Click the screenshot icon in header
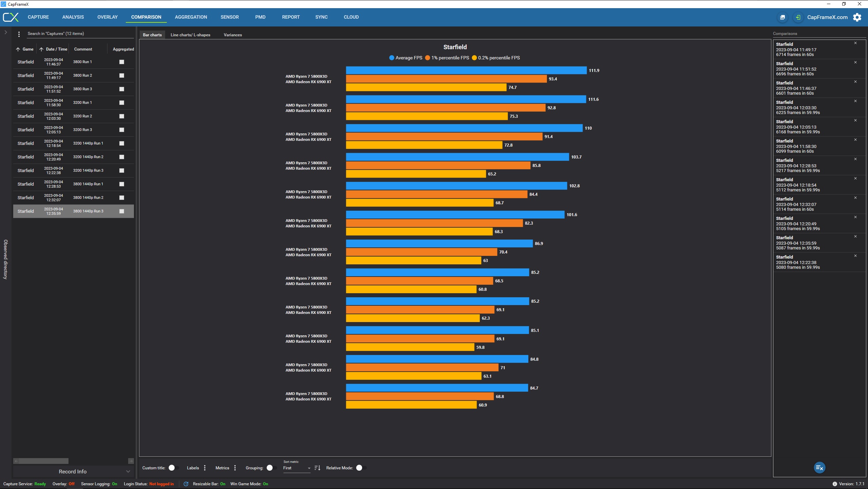 (783, 17)
